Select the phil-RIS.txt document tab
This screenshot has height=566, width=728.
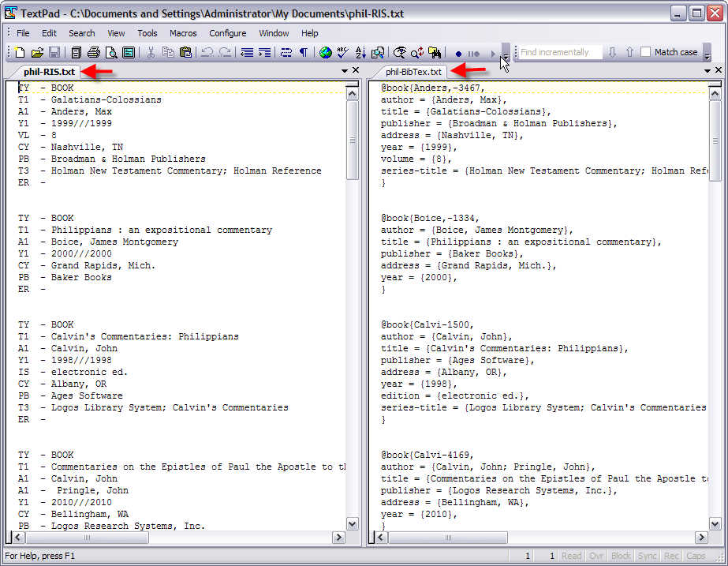click(49, 72)
